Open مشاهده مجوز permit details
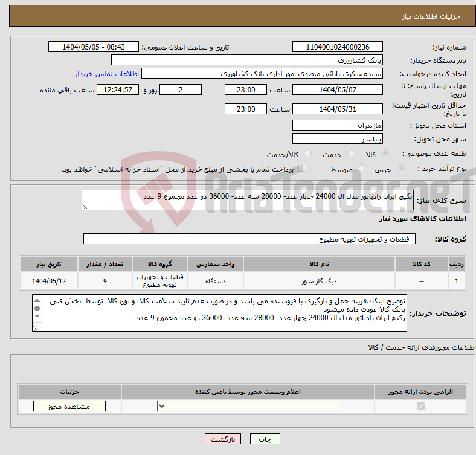The width and height of the screenshot is (476, 455). pyautogui.click(x=69, y=407)
